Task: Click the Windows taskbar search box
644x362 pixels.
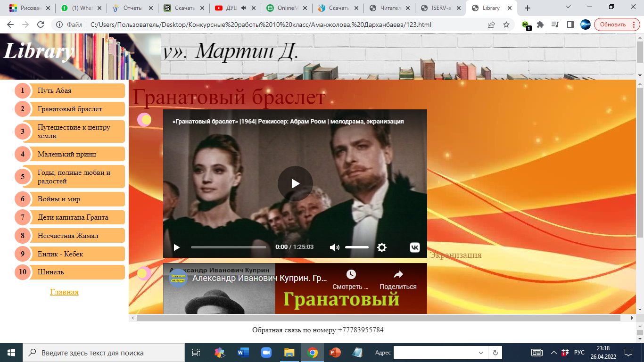Action: [104, 353]
